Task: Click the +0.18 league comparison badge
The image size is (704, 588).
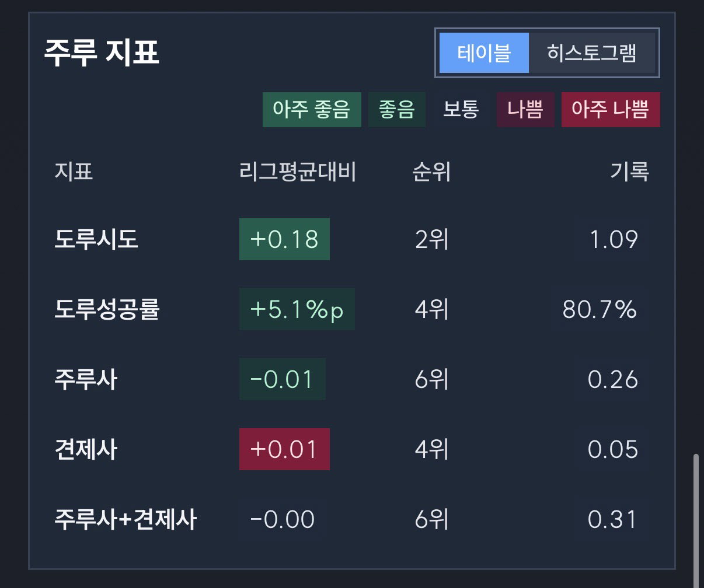Action: (284, 239)
